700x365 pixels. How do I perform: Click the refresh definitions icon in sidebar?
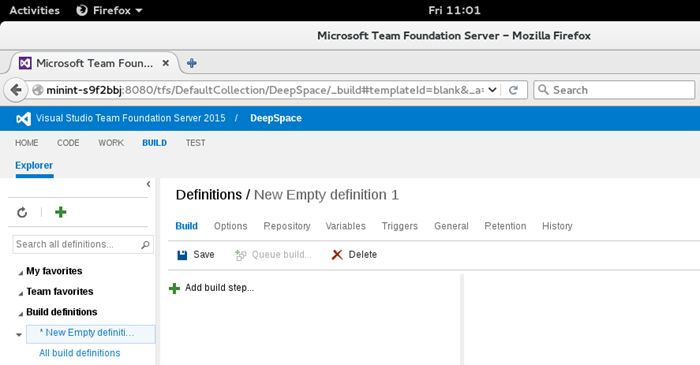click(22, 212)
